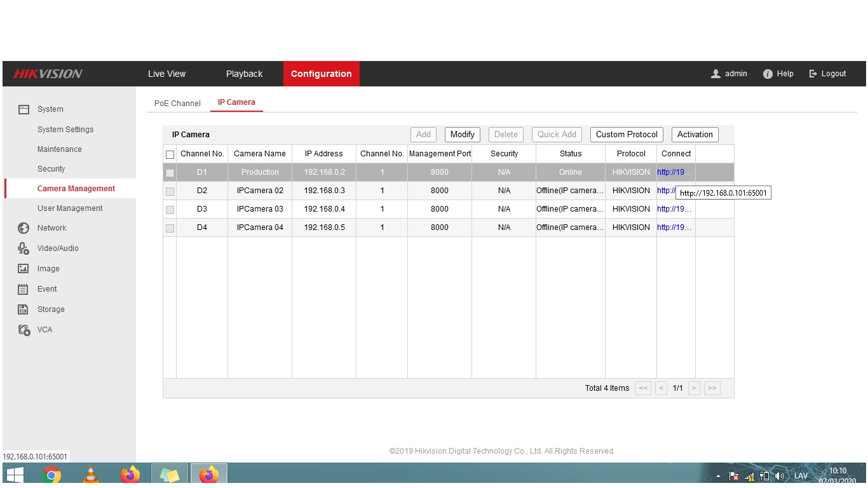The width and height of the screenshot is (868, 488).
Task: Open the VCA icon in sidebar
Action: pyautogui.click(x=24, y=330)
